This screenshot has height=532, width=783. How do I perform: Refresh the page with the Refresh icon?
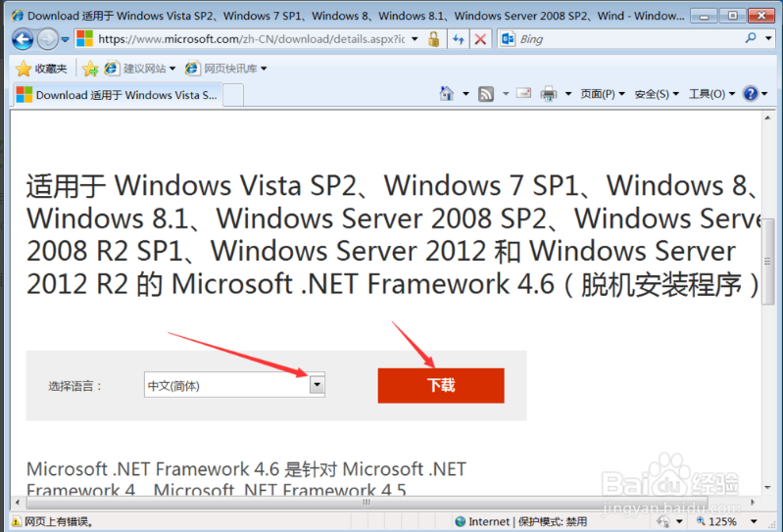[x=459, y=39]
